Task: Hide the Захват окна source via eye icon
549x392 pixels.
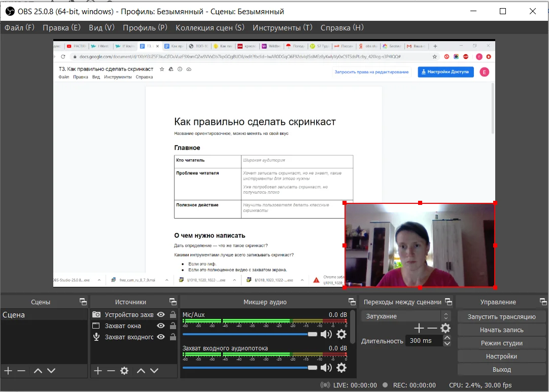Action: (161, 326)
